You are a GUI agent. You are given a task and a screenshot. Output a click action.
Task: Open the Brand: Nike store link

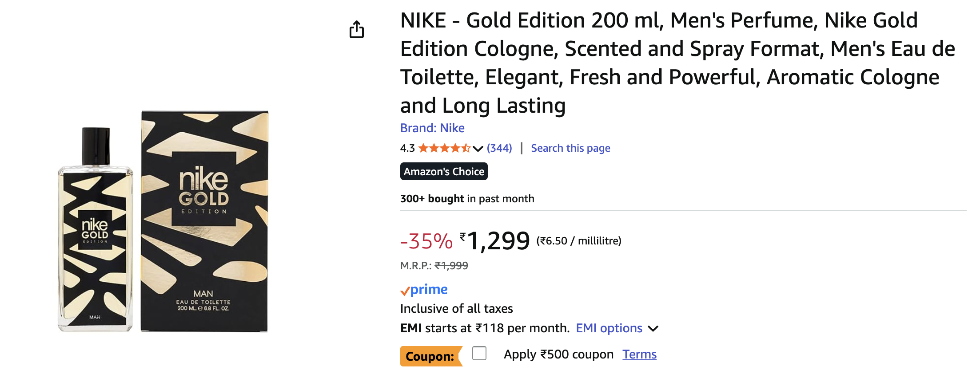(x=432, y=128)
